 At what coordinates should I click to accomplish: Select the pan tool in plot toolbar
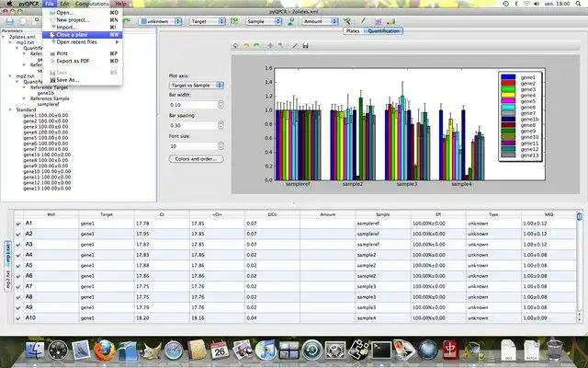coord(270,44)
